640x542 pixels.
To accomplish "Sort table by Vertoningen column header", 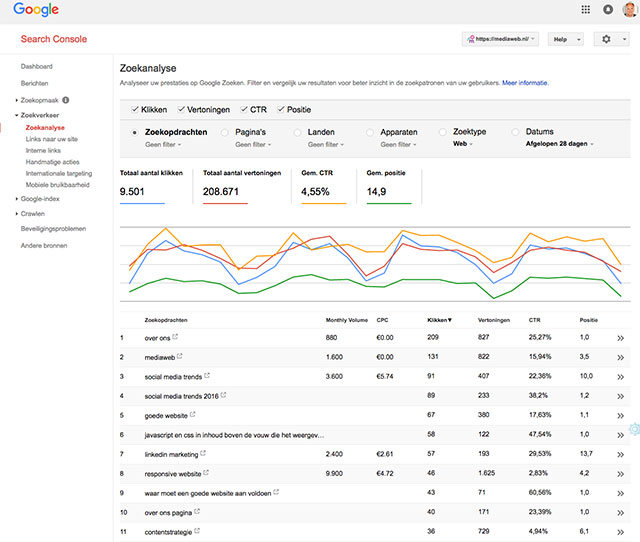I will (493, 320).
